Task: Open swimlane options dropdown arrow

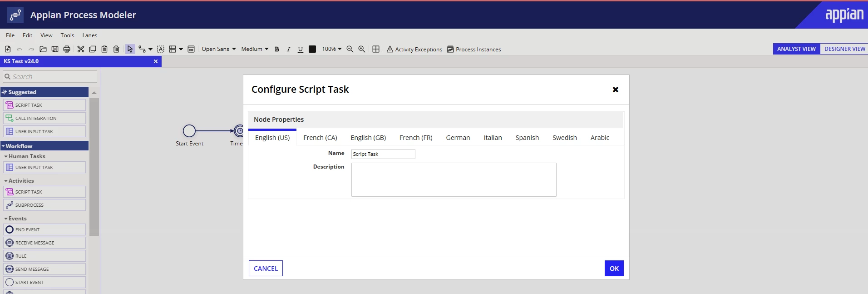Action: 181,49
